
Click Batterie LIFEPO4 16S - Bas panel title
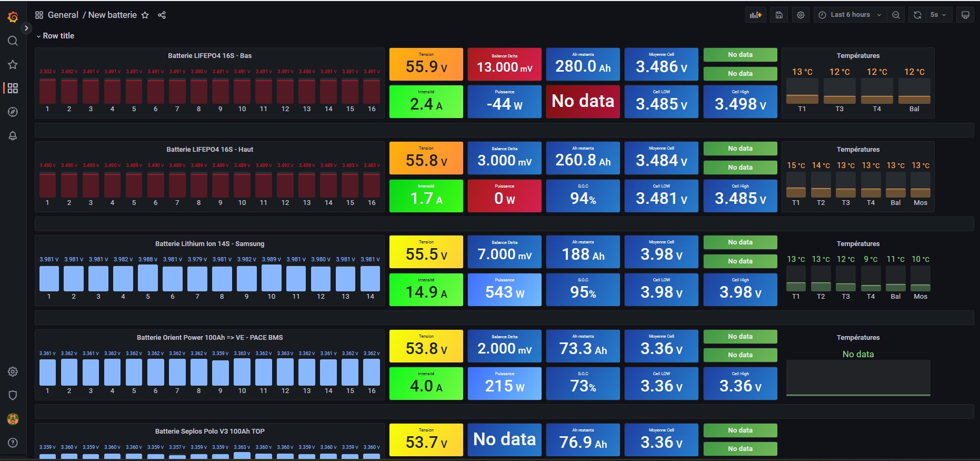point(209,56)
